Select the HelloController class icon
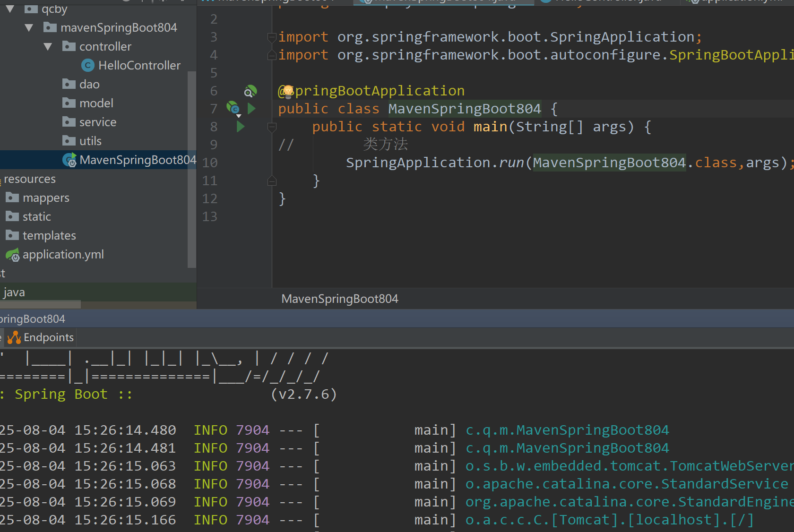The width and height of the screenshot is (794, 532). point(88,65)
